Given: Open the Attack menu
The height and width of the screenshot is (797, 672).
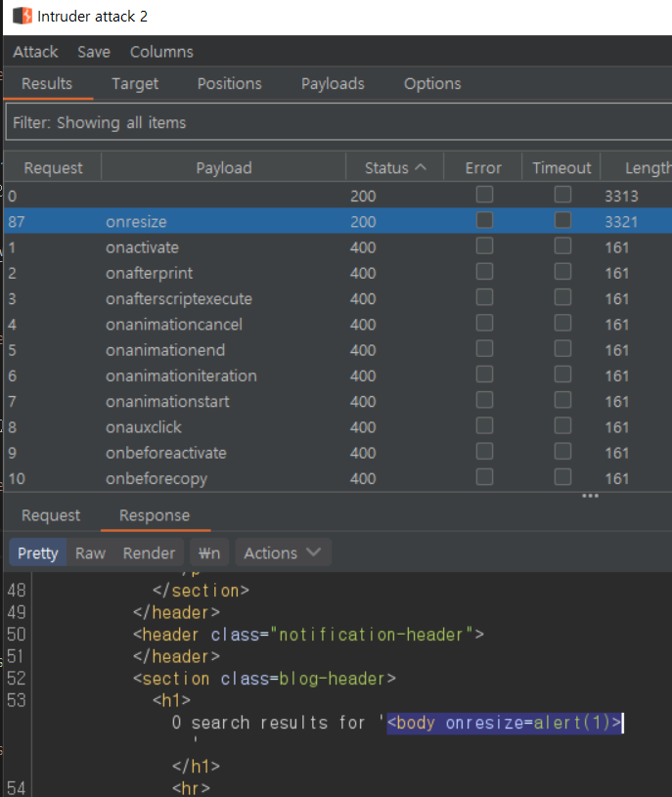Looking at the screenshot, I should 35,52.
